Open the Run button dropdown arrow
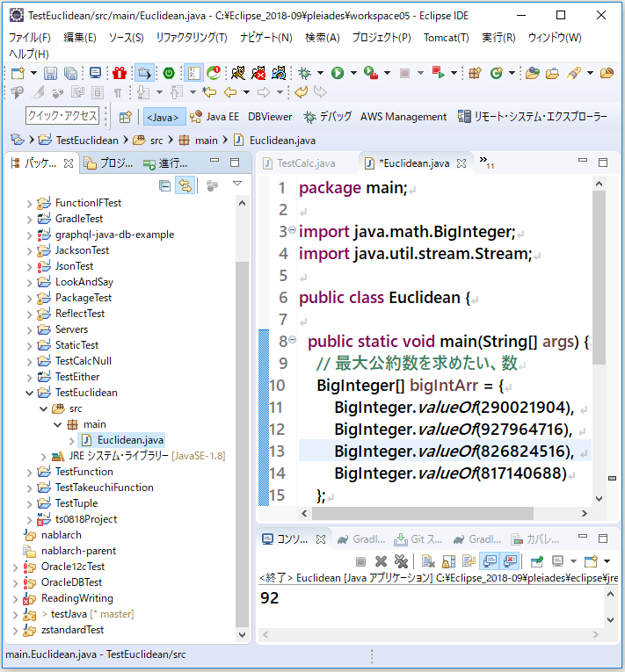The width and height of the screenshot is (625, 672). pos(353,73)
